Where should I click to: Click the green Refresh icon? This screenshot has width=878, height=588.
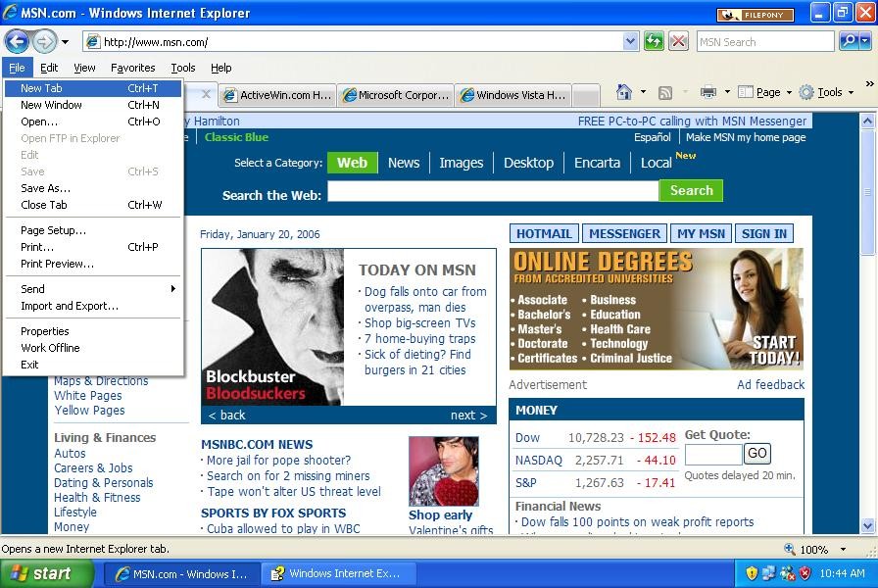(654, 41)
